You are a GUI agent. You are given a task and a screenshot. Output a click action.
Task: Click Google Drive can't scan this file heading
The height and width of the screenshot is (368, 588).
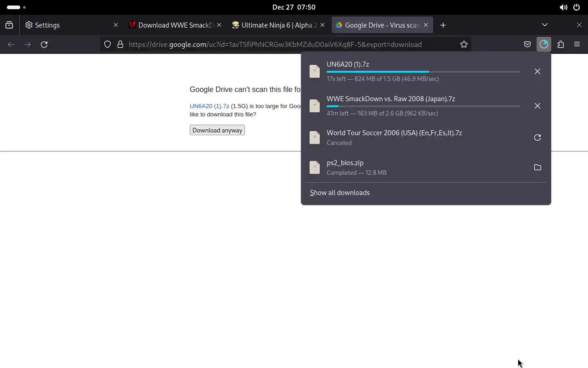click(245, 90)
